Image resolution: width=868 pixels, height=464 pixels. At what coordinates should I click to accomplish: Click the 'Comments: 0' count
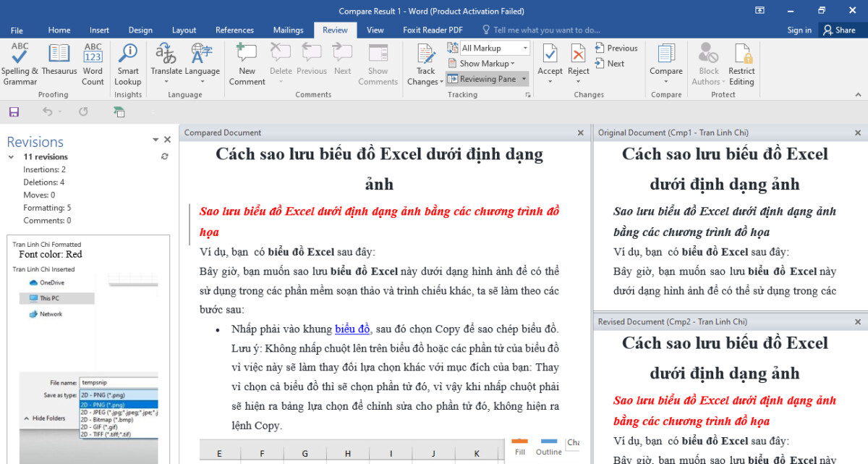[x=47, y=221]
